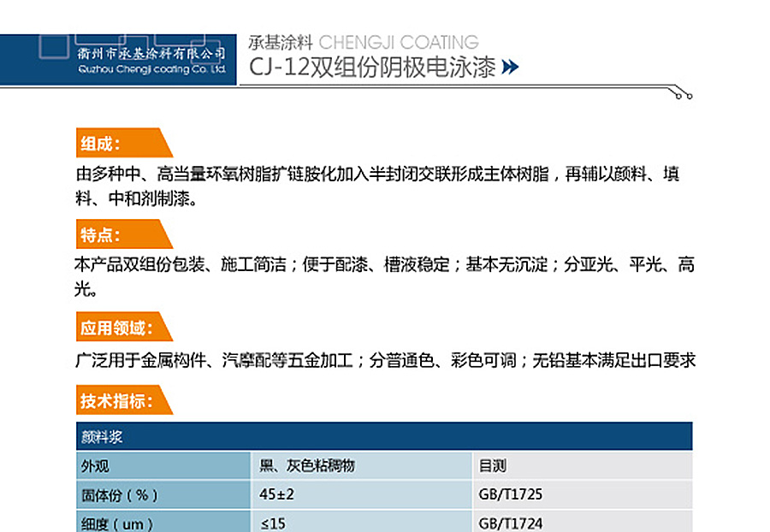Click the GB/T1724 standard cell
The height and width of the screenshot is (532, 770).
click(x=583, y=521)
